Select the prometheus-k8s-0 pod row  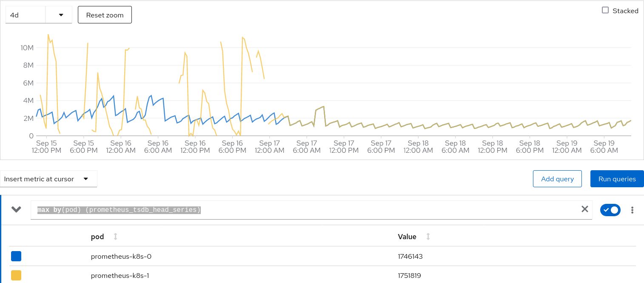(121, 256)
